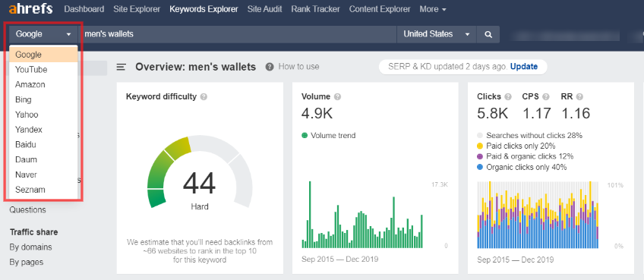Screen dimensions: 644x280
Task: Select Amazon in the engine list
Action: click(43, 84)
